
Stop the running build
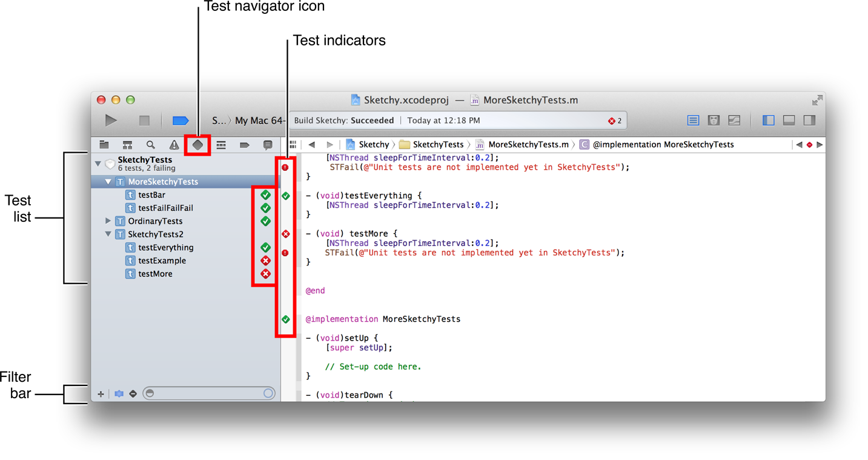144,121
